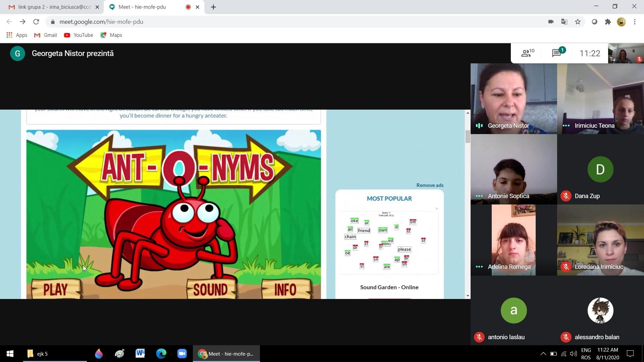The width and height of the screenshot is (644, 362).
Task: Open Windows Start menu
Action: [10, 354]
